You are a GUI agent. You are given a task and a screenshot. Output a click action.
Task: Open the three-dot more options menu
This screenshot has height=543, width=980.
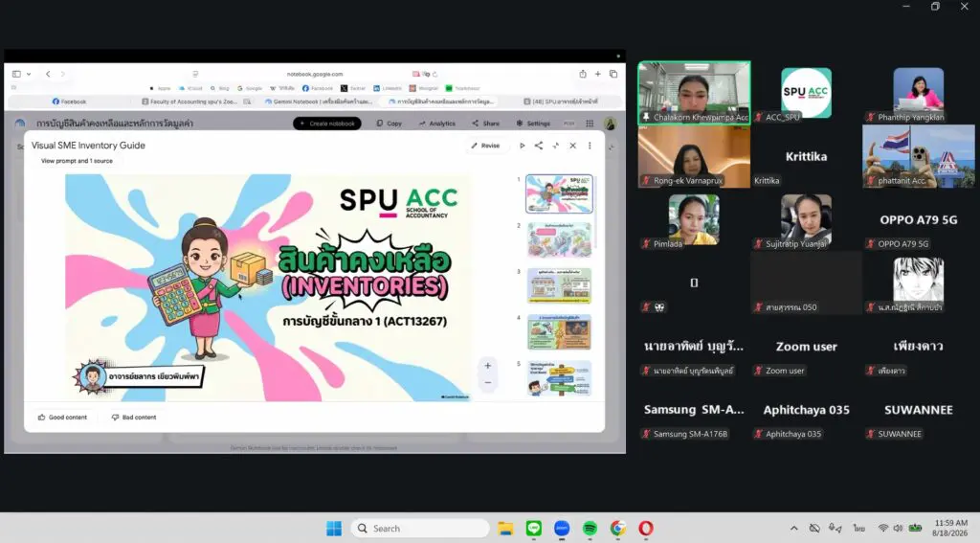590,146
